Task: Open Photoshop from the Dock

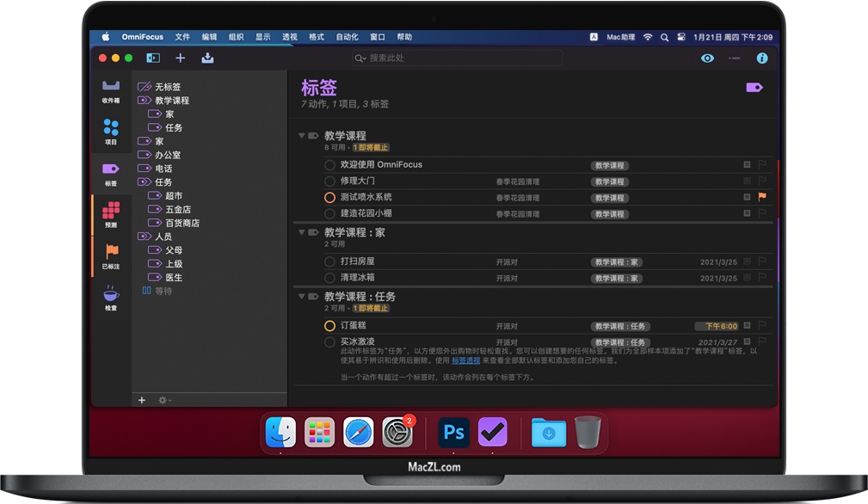Action: click(454, 432)
